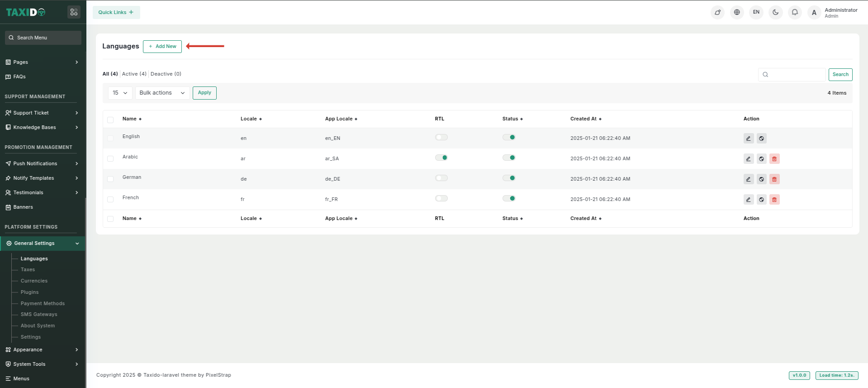Filter by Active (4) tab

click(x=134, y=74)
